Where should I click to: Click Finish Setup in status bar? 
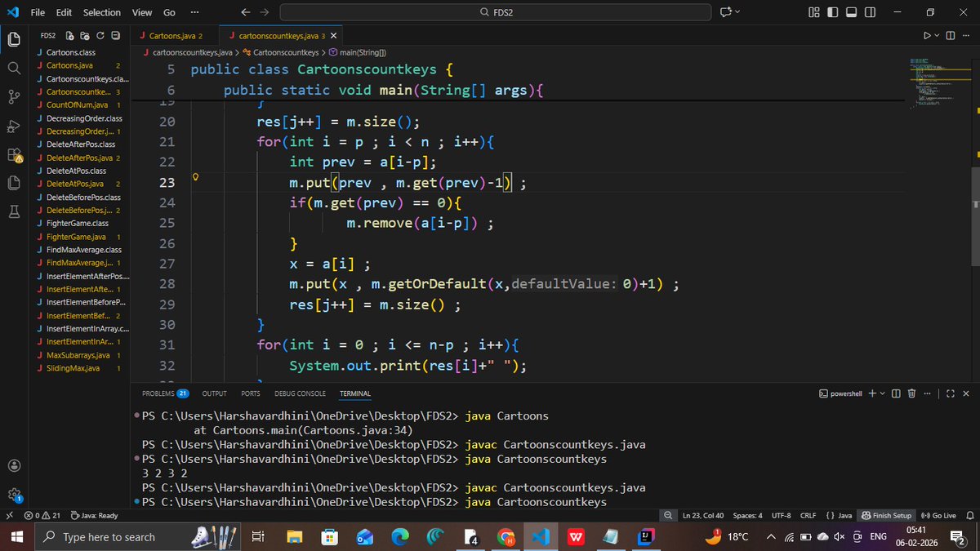pos(887,516)
